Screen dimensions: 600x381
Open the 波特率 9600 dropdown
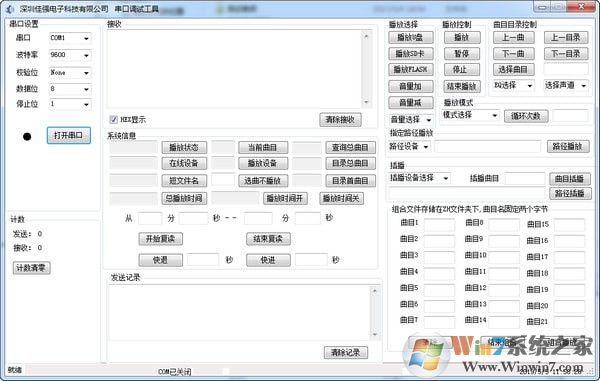pyautogui.click(x=70, y=55)
